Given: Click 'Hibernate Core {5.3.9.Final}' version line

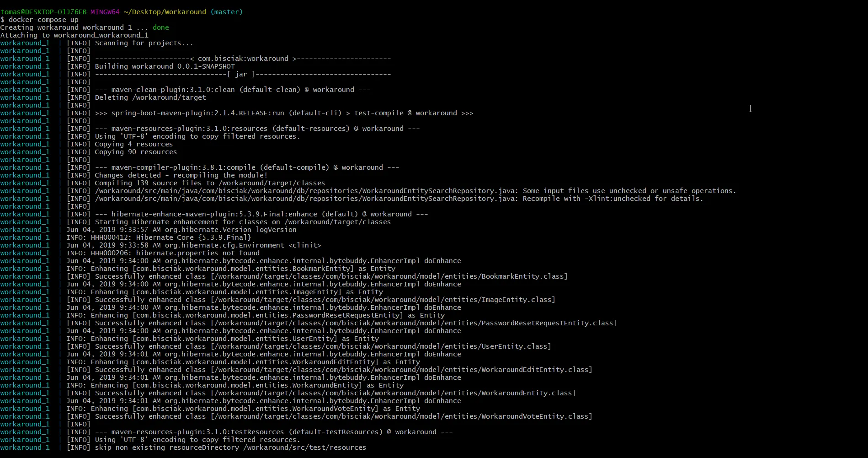Looking at the screenshot, I should click(193, 237).
